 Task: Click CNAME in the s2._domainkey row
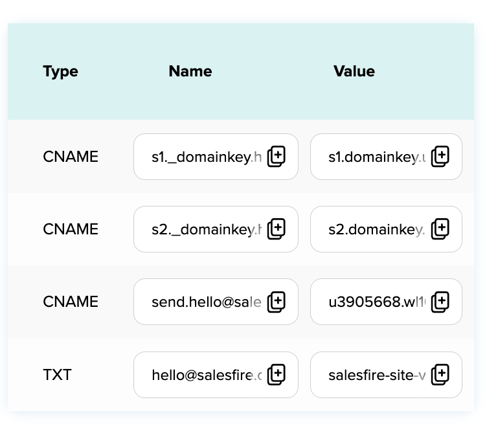[71, 229]
